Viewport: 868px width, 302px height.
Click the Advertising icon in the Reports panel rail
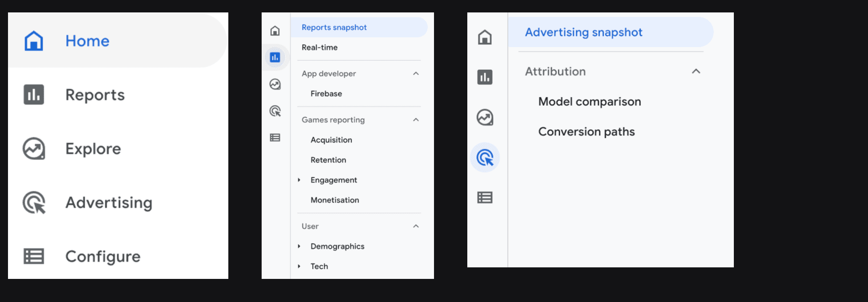click(275, 111)
